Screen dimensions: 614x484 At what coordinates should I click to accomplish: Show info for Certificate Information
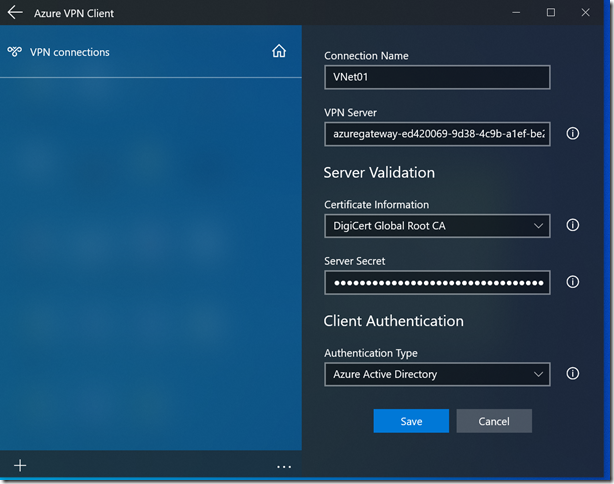[x=572, y=225]
